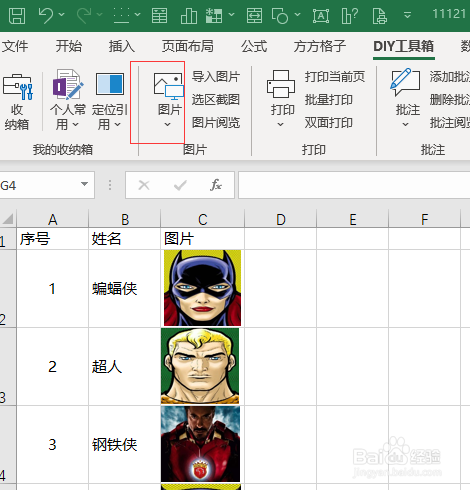Click the text box icon
This screenshot has width=470, height=490.
[x=321, y=15]
